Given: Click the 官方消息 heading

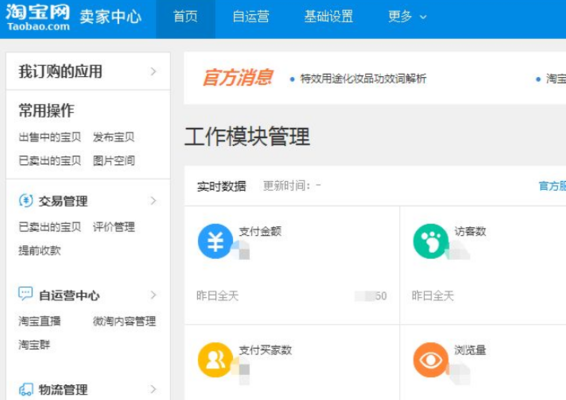Looking at the screenshot, I should click(x=237, y=78).
